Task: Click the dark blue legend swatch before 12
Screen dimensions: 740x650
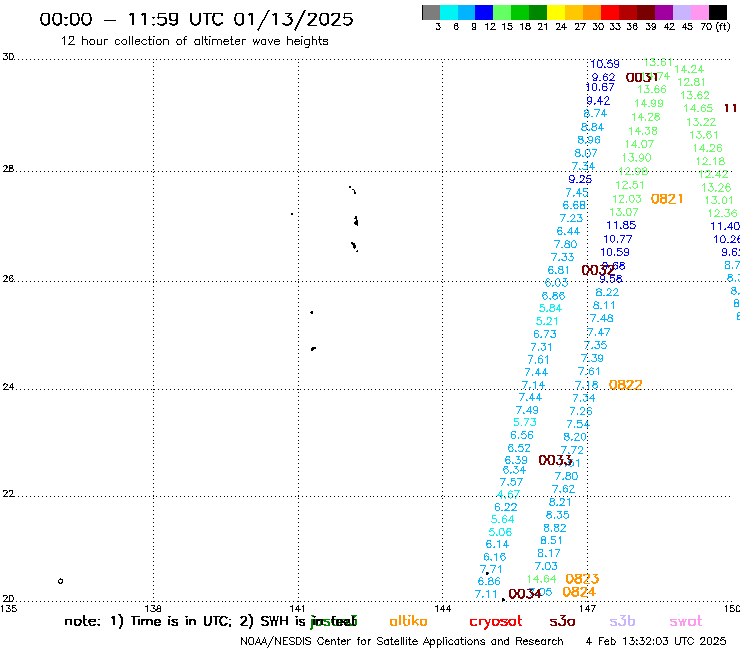Action: point(485,12)
